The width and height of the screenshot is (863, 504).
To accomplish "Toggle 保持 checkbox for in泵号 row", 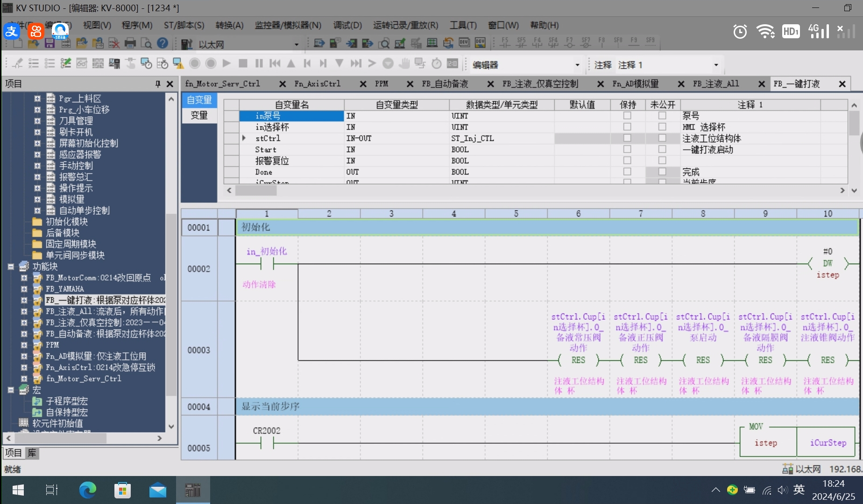I will pyautogui.click(x=627, y=116).
